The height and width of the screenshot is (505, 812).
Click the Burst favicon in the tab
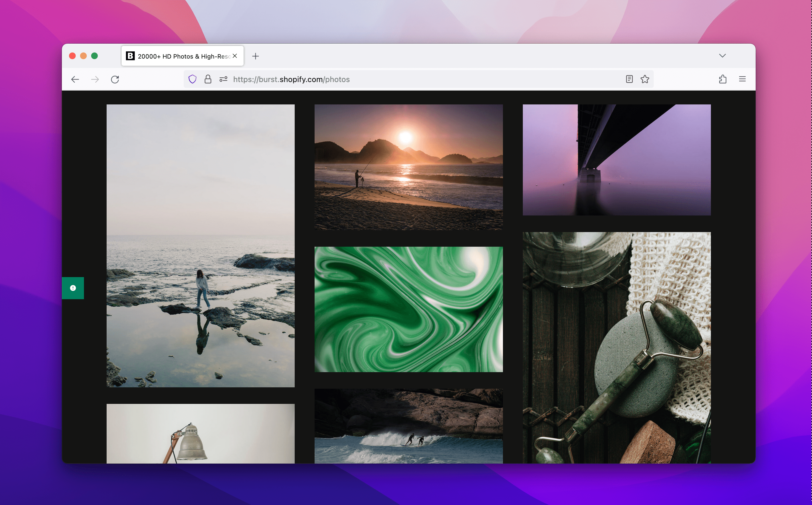130,56
